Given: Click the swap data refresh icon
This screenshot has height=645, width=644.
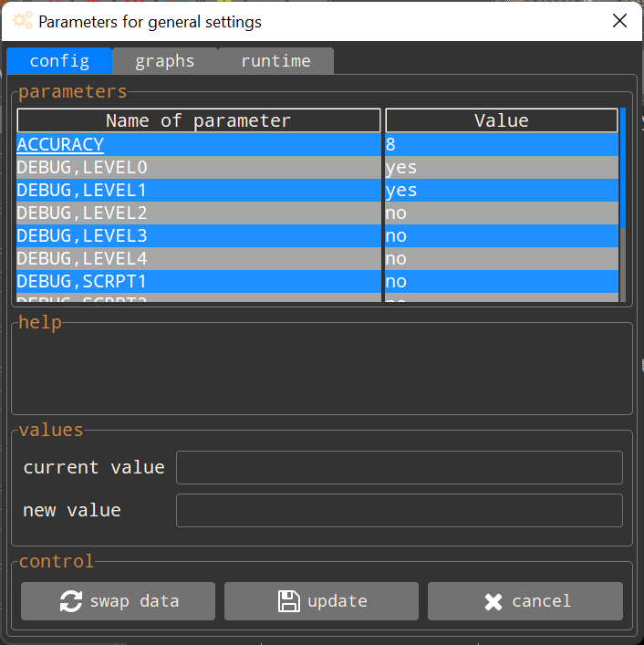Looking at the screenshot, I should 70,601.
